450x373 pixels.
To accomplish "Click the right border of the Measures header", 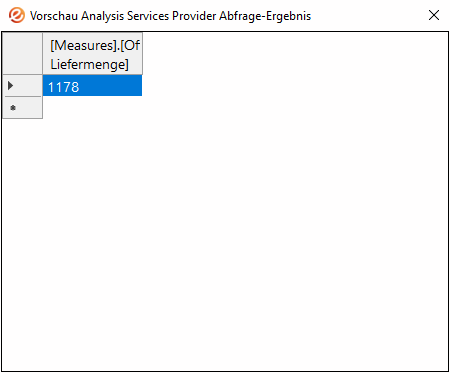I will (x=142, y=54).
